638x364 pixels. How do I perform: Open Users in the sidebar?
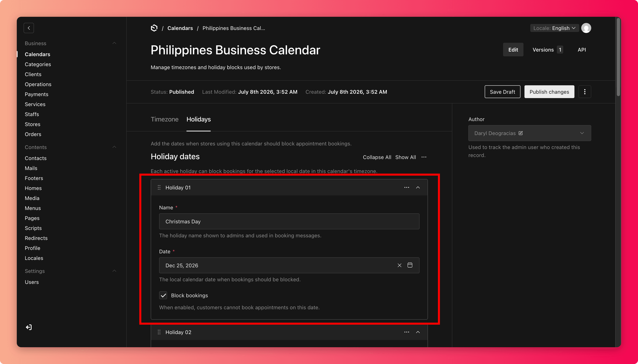(x=32, y=282)
